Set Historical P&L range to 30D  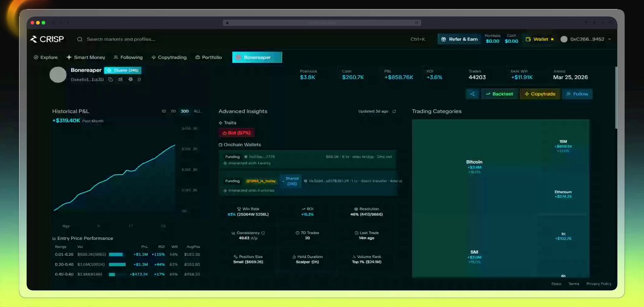click(185, 111)
